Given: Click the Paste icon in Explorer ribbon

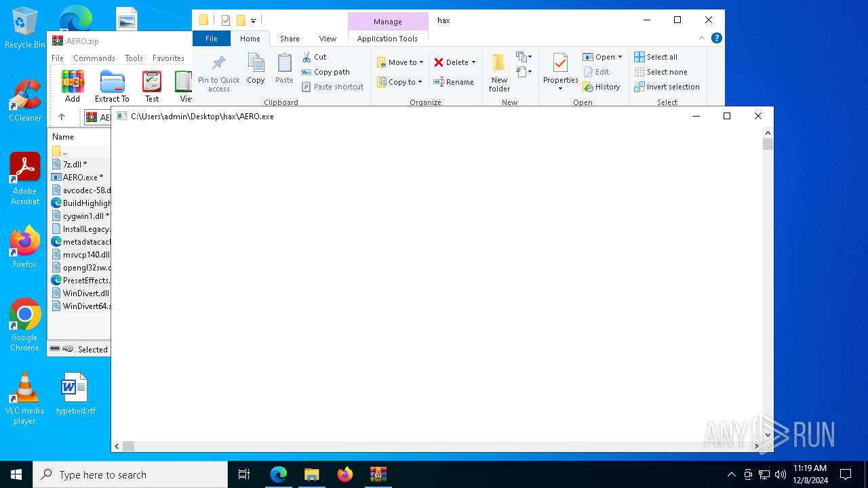Looking at the screenshot, I should coord(284,69).
